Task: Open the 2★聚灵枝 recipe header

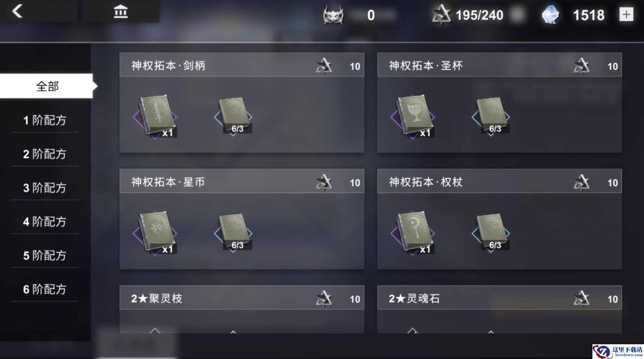Action: pos(242,298)
